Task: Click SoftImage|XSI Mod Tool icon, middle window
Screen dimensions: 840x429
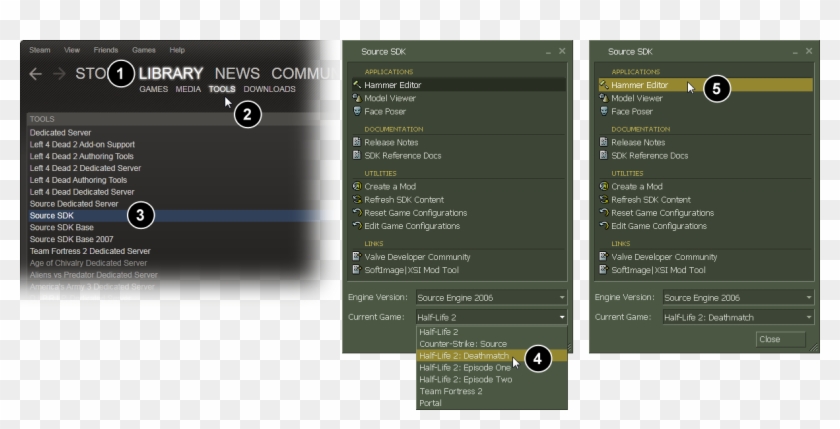Action: [x=357, y=270]
